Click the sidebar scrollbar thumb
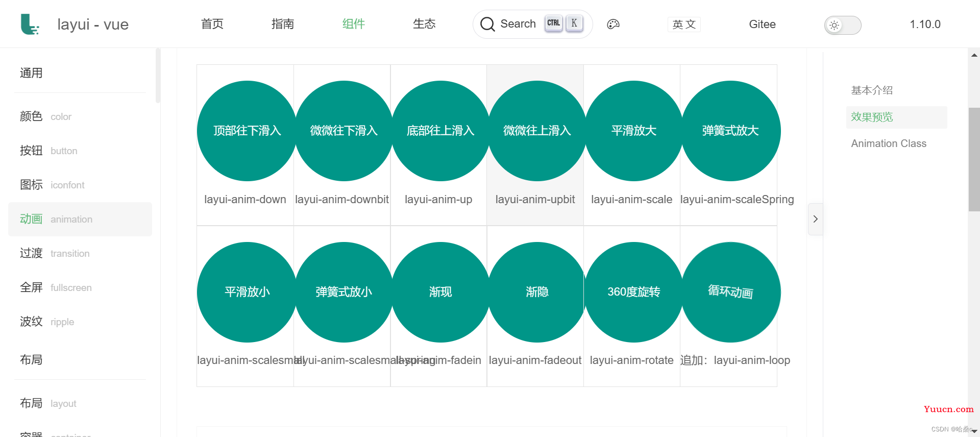 pyautogui.click(x=158, y=76)
